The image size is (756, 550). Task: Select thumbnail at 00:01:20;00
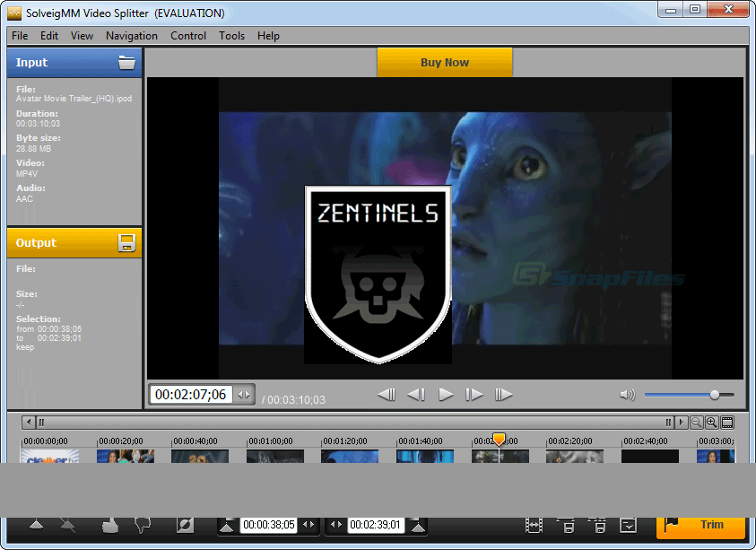click(350, 457)
